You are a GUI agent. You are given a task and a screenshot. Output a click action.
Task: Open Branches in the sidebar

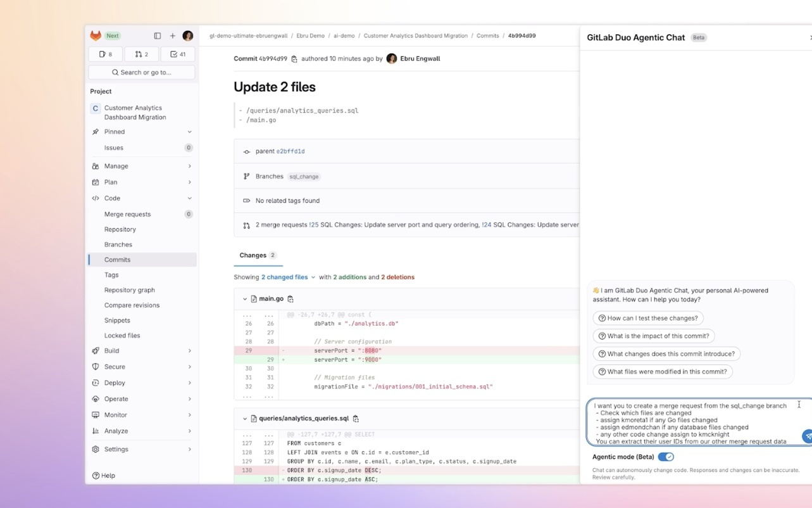pyautogui.click(x=142, y=244)
